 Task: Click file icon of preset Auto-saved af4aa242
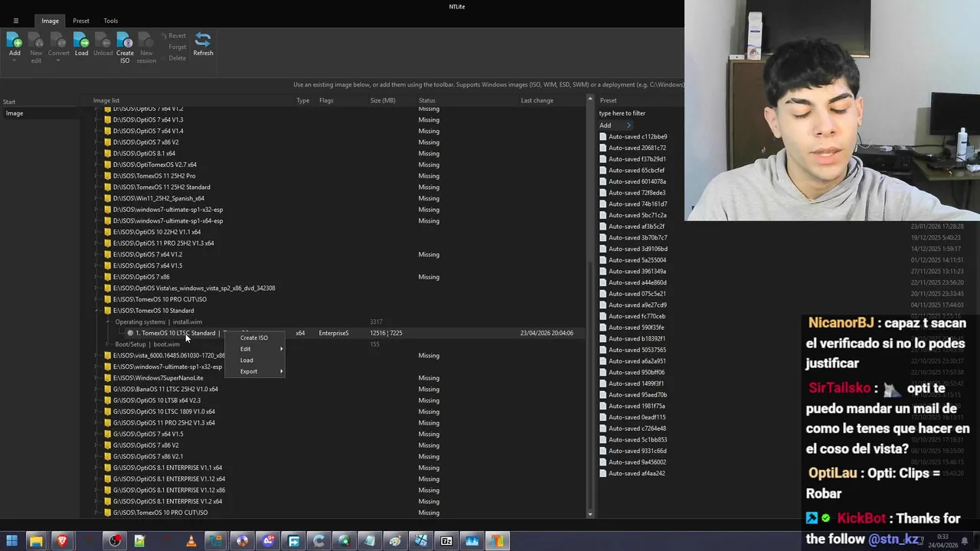603,473
